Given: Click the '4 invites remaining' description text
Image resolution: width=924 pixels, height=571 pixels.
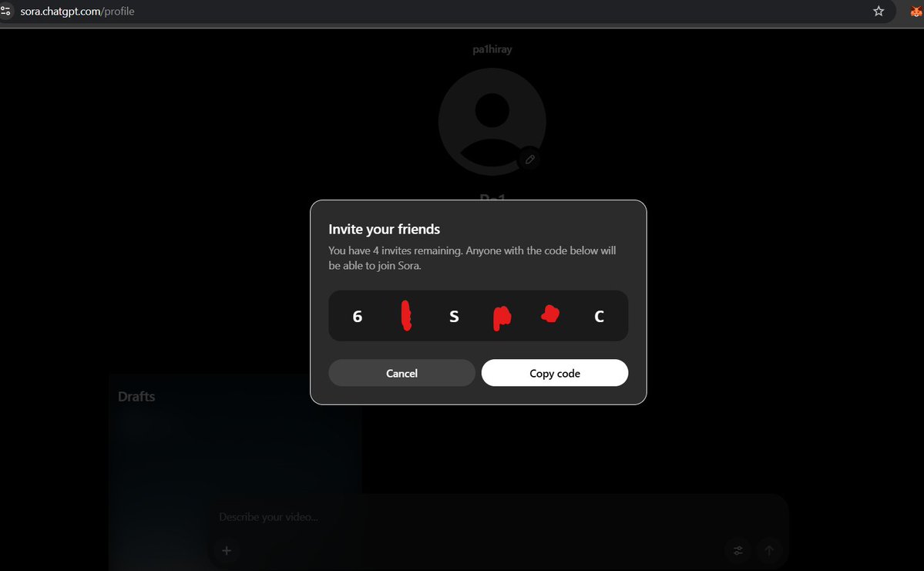Looking at the screenshot, I should (x=472, y=258).
